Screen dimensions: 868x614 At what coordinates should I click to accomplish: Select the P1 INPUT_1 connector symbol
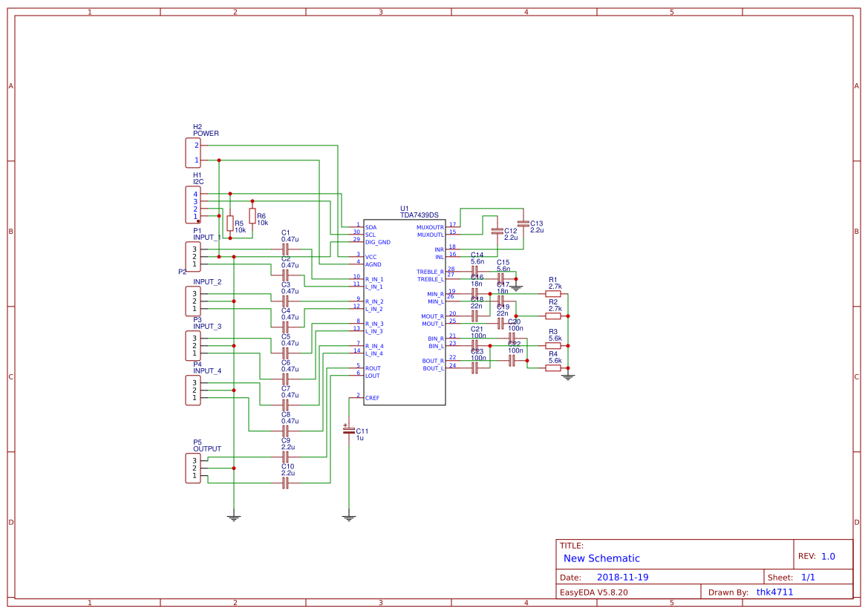click(192, 257)
